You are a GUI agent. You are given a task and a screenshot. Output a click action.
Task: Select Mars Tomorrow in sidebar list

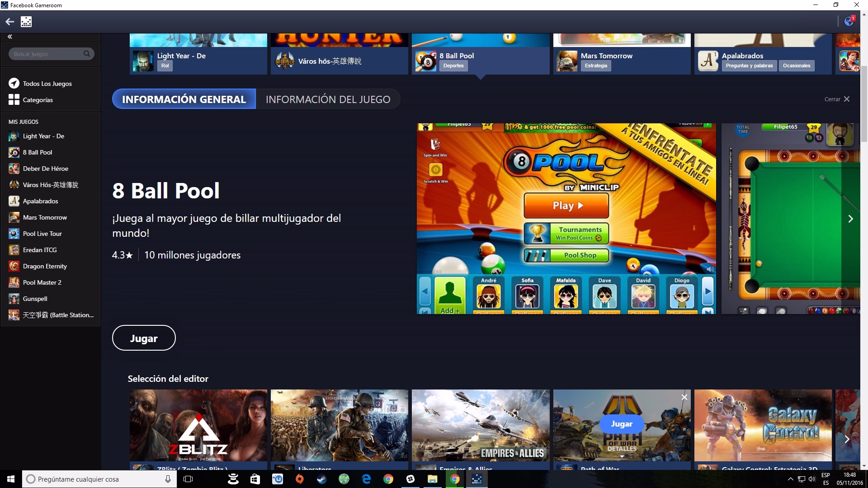[38, 217]
